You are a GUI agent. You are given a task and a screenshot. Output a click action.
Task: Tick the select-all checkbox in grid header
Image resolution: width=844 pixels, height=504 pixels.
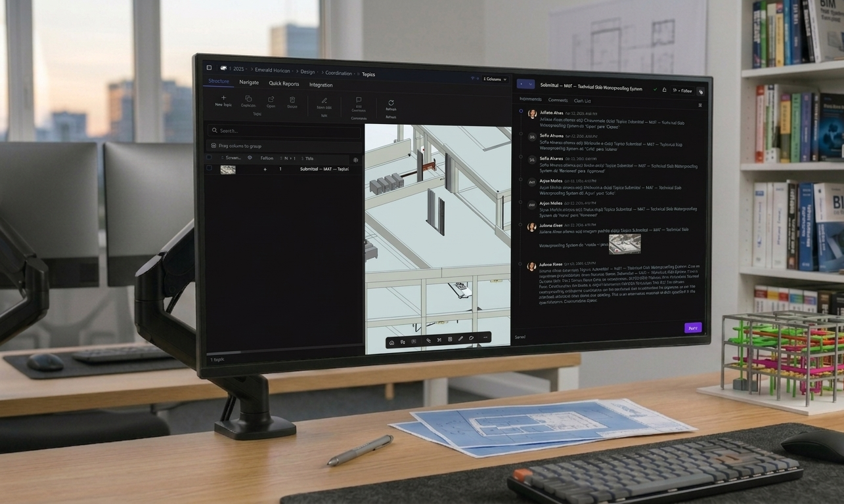209,157
